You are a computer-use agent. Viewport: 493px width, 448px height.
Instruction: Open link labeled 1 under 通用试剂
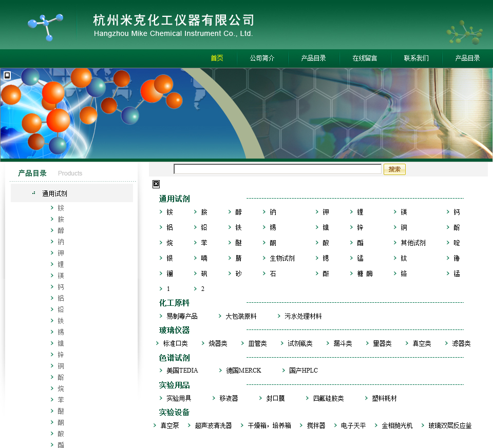pos(168,289)
